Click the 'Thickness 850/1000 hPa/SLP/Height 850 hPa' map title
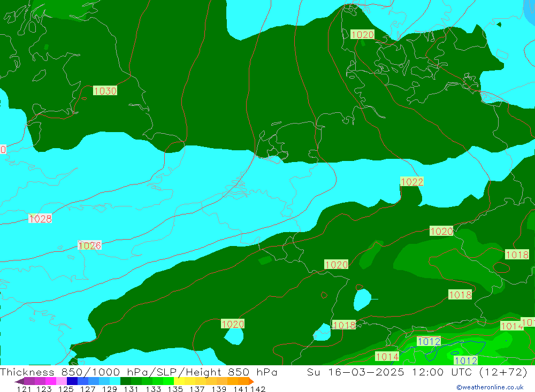 tap(139, 372)
